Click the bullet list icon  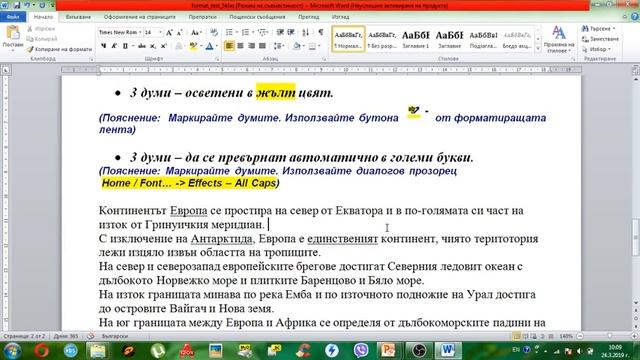[229, 32]
